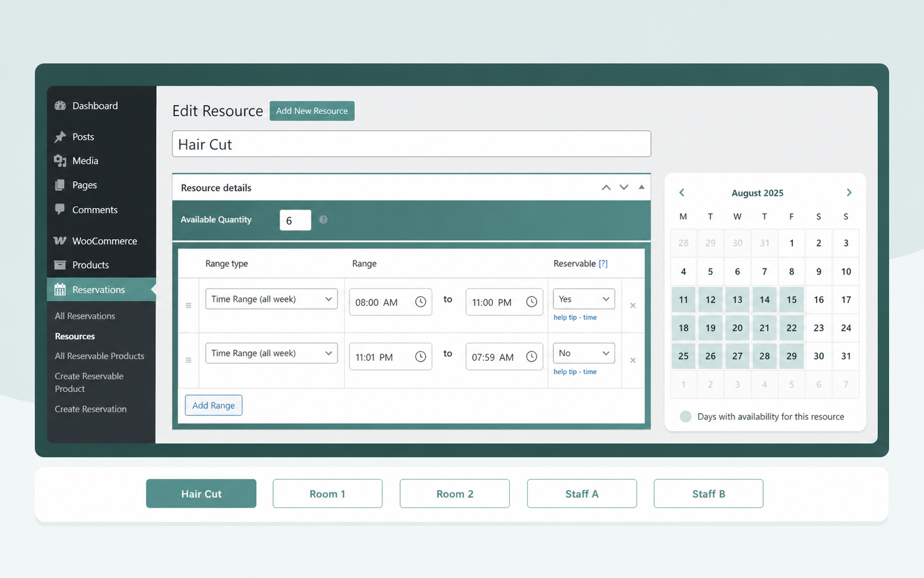Grab the first range row drag handle

point(188,305)
